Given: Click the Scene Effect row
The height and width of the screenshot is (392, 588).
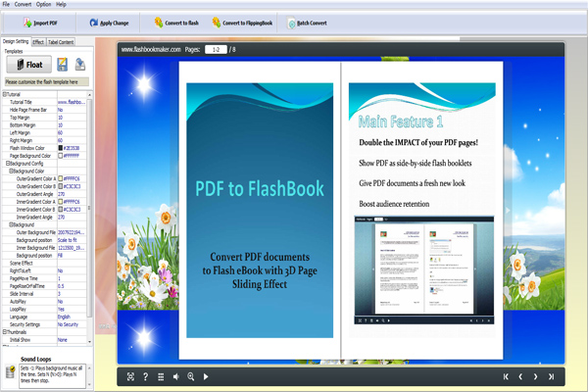Looking at the screenshot, I should point(44,264).
